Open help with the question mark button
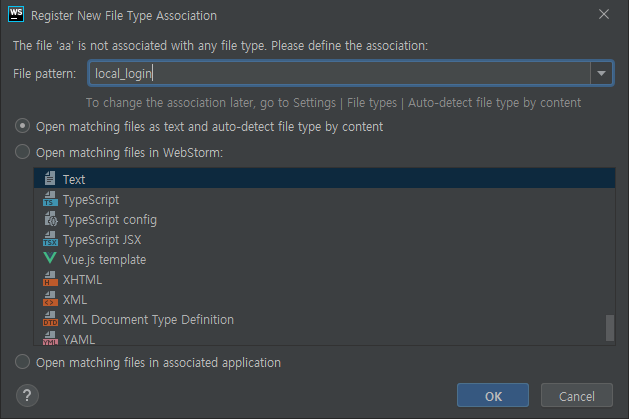This screenshot has height=419, width=629. click(27, 395)
